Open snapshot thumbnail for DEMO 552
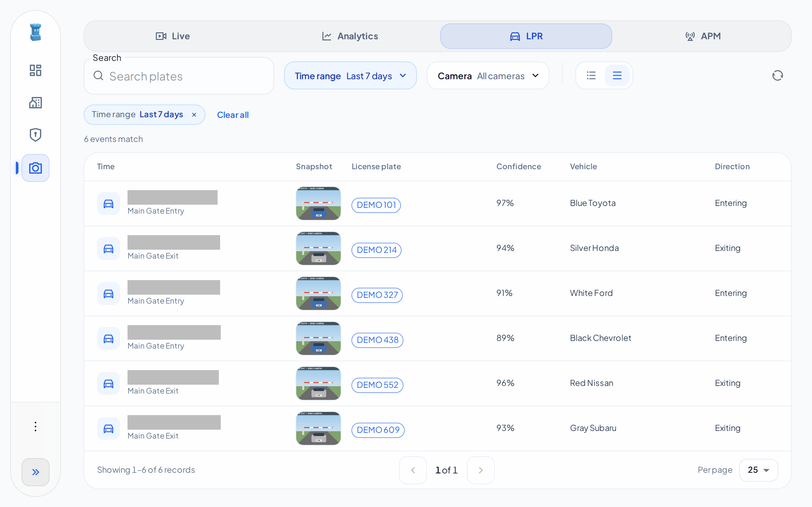The image size is (812, 507). point(318,383)
